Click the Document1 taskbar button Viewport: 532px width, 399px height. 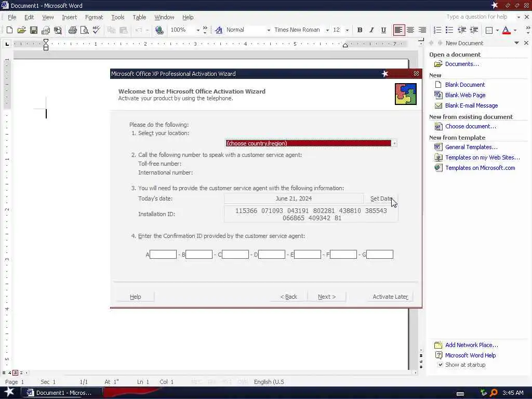coord(61,393)
